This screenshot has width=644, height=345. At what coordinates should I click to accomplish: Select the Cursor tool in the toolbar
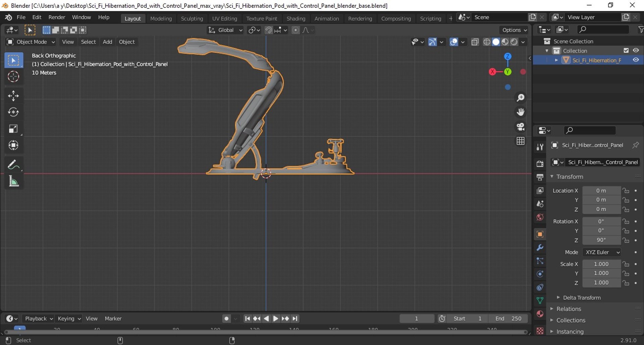(13, 77)
